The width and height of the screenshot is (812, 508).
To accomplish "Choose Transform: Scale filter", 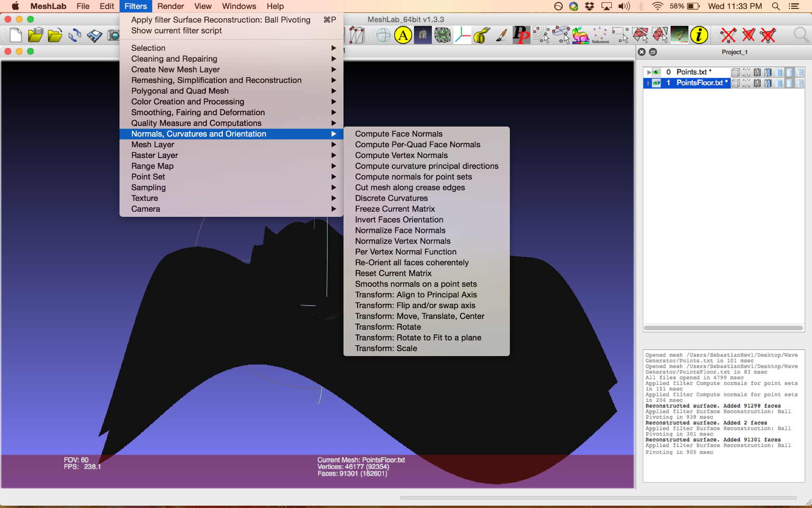I will point(426,349).
